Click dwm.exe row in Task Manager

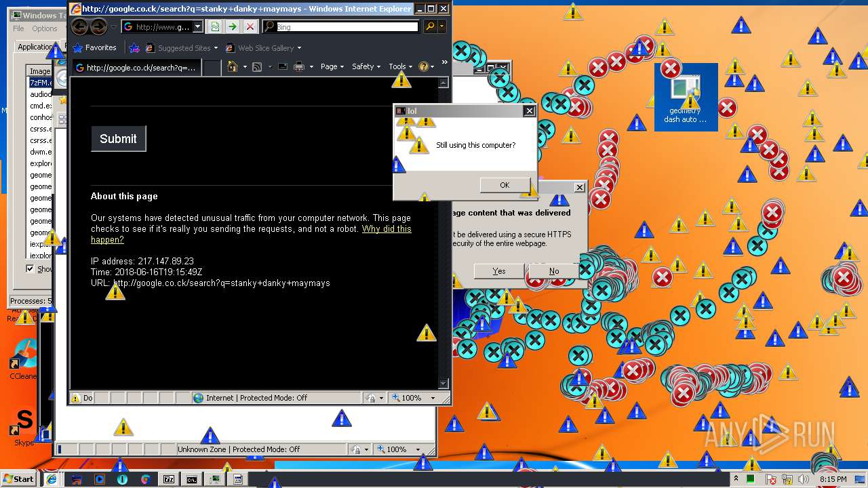tap(41, 152)
